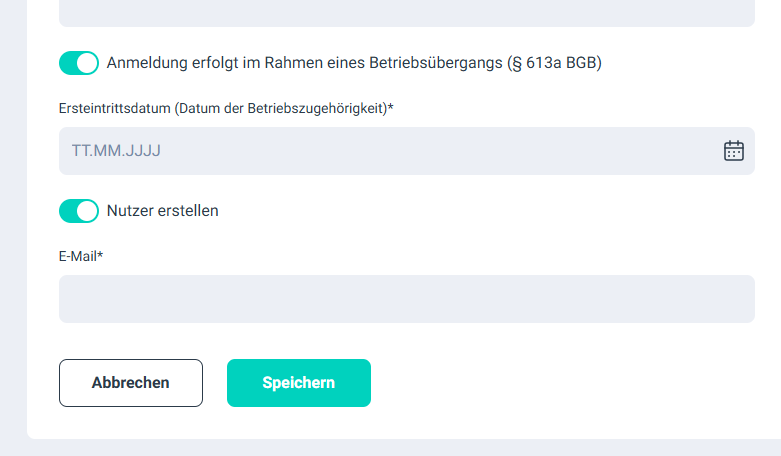Viewport: 781px width, 456px height.
Task: Click the white knob of Nutzer erstellen switch
Action: 88,211
